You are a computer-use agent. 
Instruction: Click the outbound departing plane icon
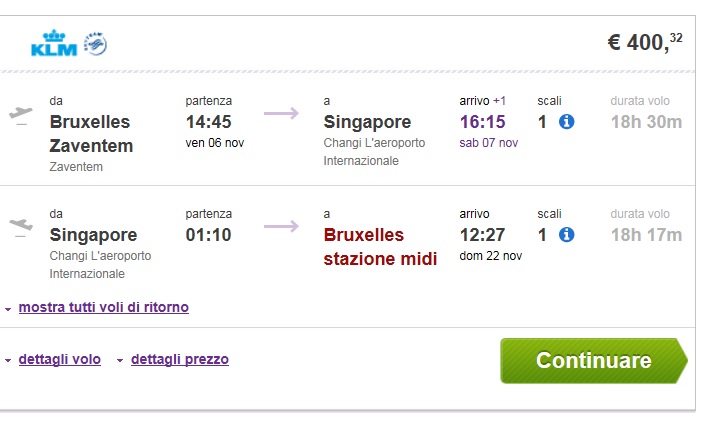click(x=21, y=115)
